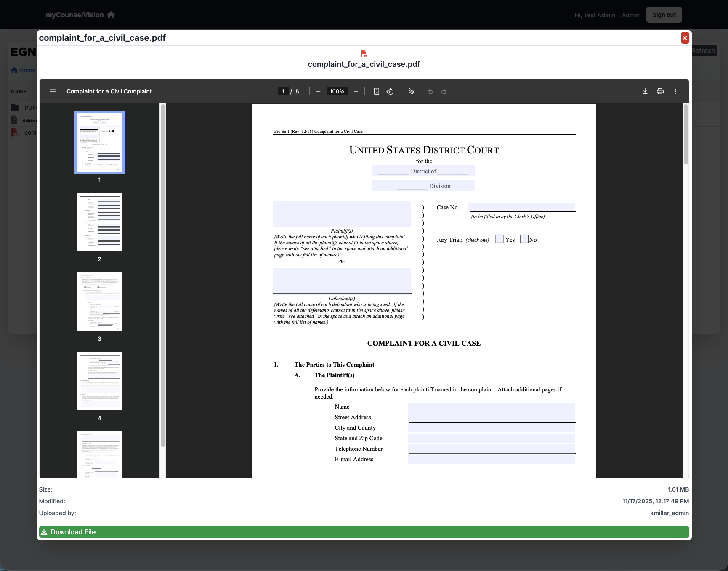Zoom out using the minus control
728x571 pixels.
318,91
